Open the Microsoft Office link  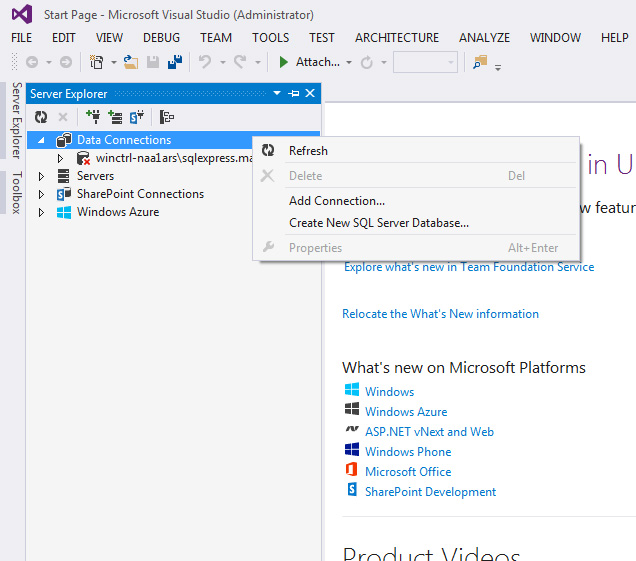(408, 472)
